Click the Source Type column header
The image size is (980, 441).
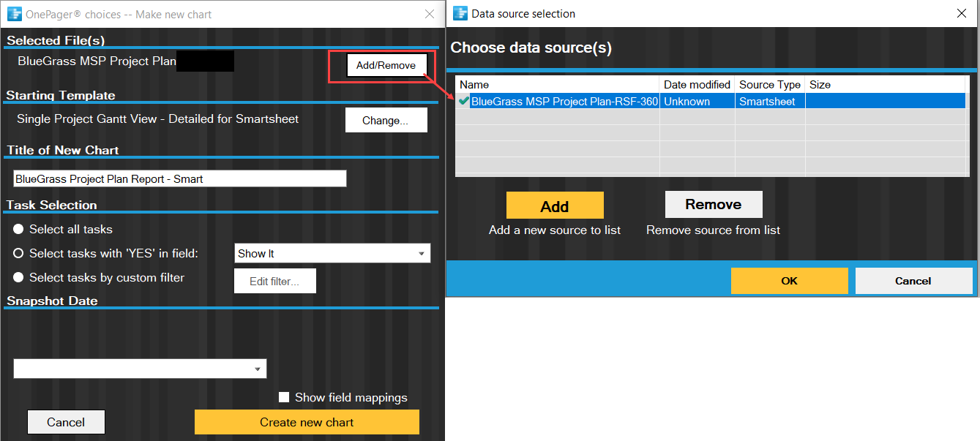tap(769, 85)
